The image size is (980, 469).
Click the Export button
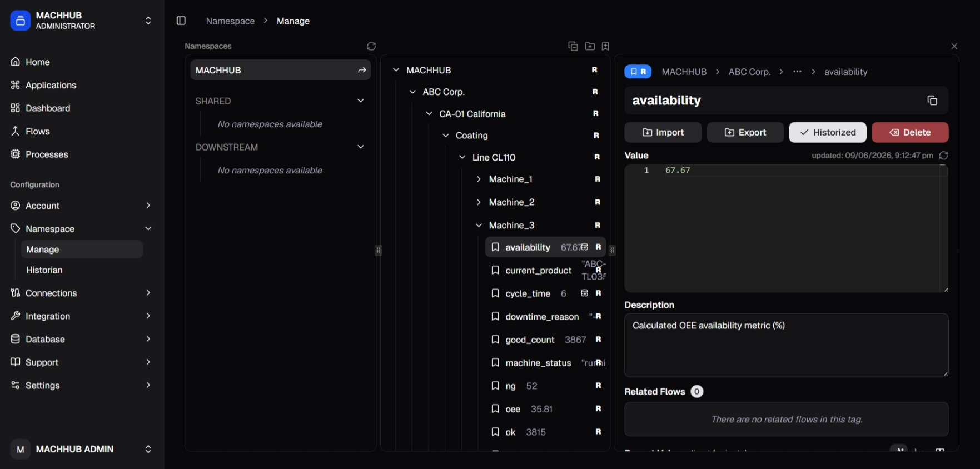coord(745,132)
